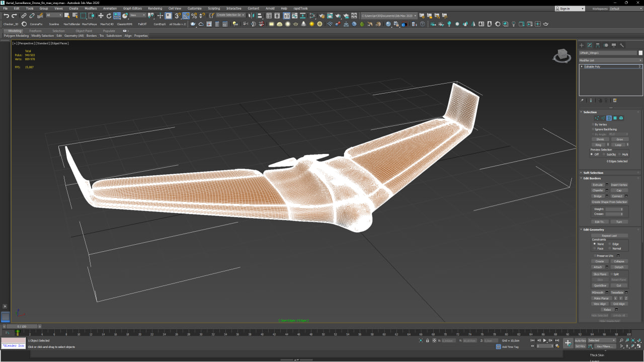Click the Pin Stack icon
This screenshot has height=362, width=644.
582,100
